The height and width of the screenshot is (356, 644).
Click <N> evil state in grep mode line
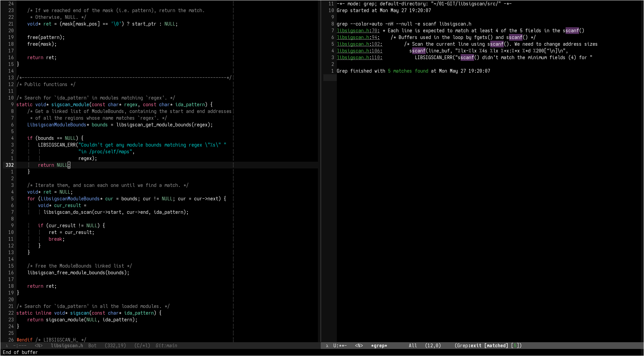click(x=359, y=346)
